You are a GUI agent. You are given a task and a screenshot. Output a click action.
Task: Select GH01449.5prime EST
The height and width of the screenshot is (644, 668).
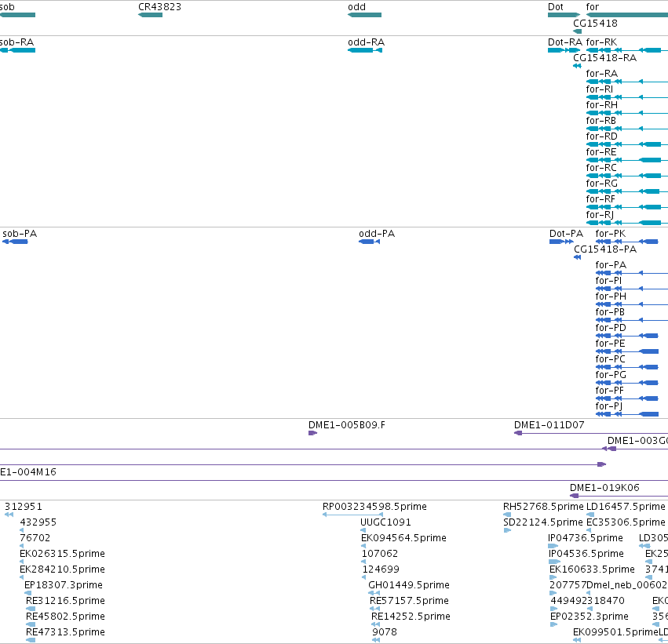point(374,593)
